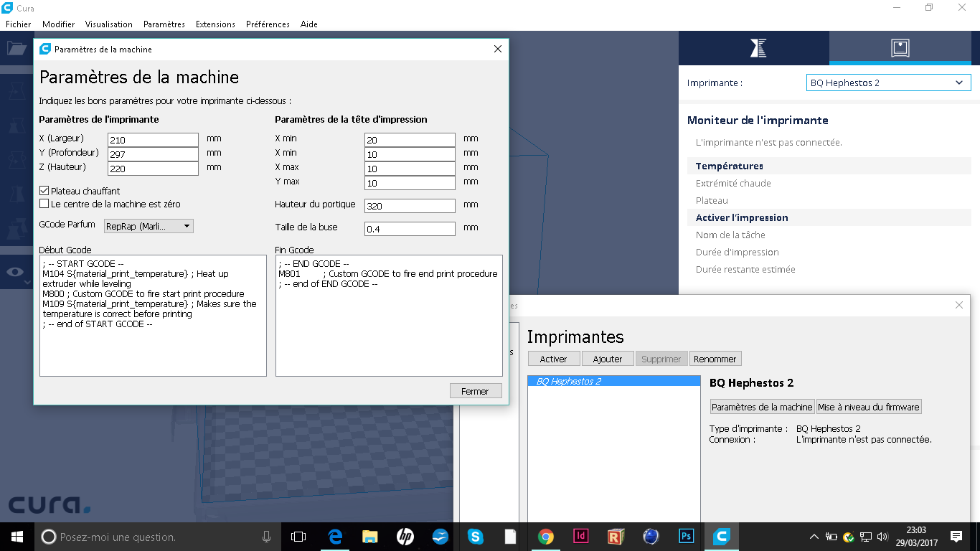Open the prepare/slicing settings tab icon
The height and width of the screenshot is (551, 980).
click(758, 48)
